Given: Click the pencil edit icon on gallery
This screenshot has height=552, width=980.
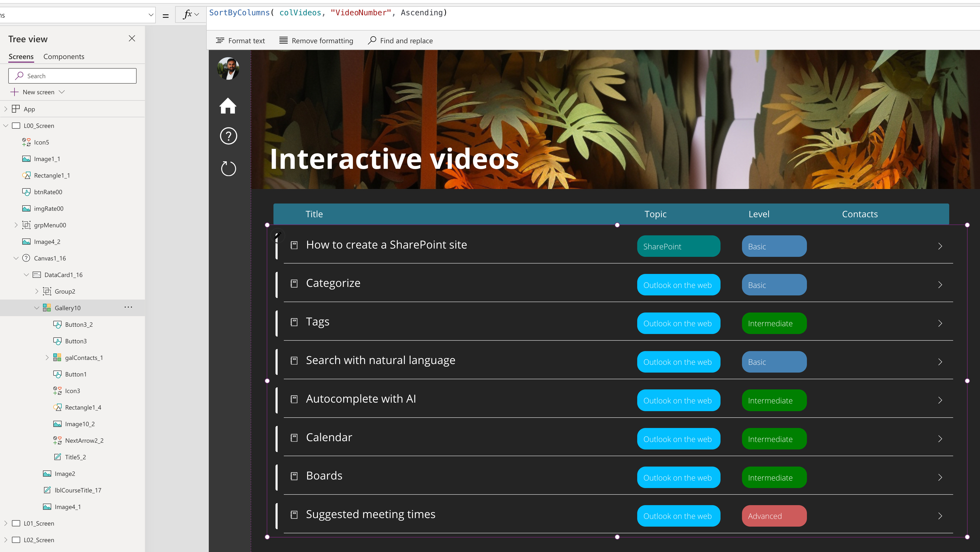Looking at the screenshot, I should tap(278, 235).
